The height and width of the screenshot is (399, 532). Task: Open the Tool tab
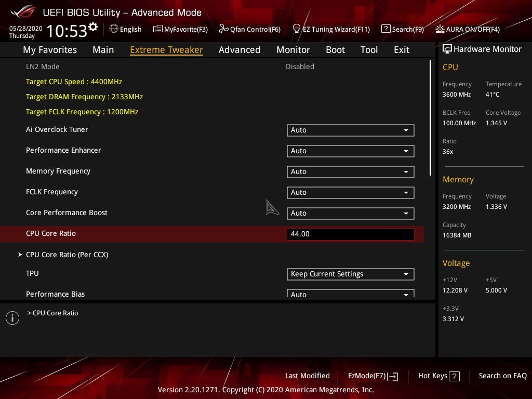369,50
